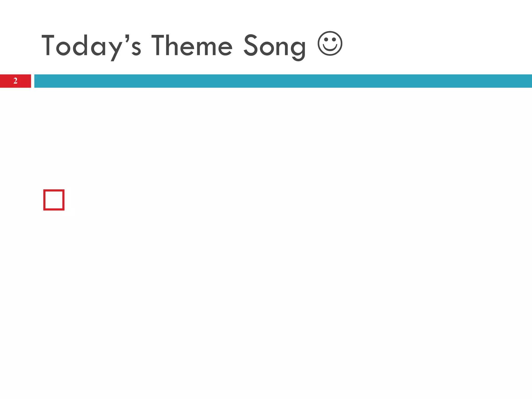The width and height of the screenshot is (532, 399).
Task: Click the word "Song" in the title
Action: coord(274,46)
